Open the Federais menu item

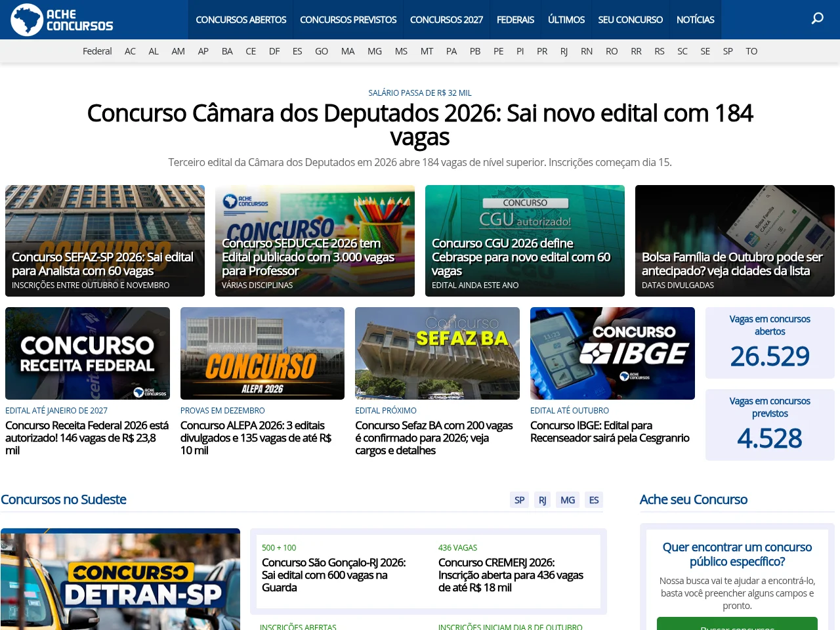click(515, 20)
